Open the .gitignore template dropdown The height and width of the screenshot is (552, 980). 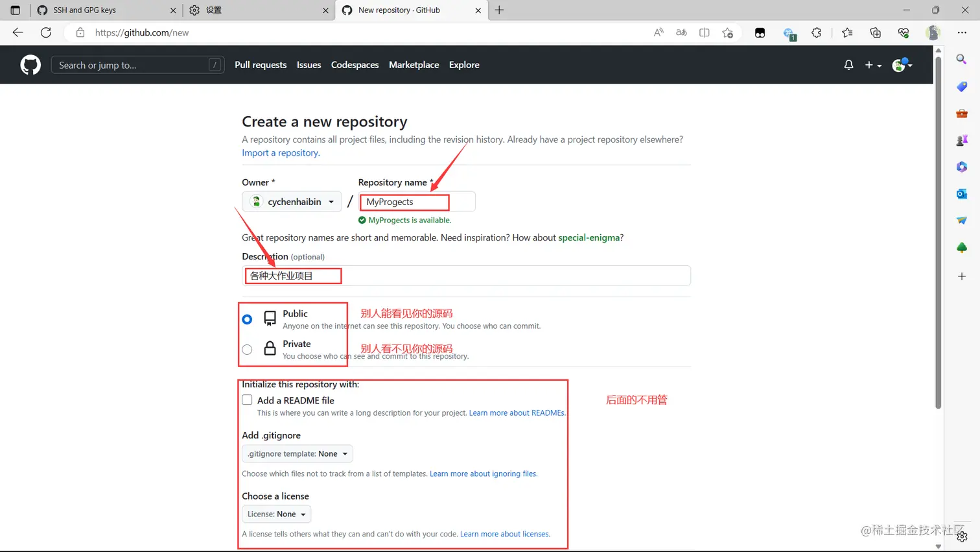[x=297, y=454]
